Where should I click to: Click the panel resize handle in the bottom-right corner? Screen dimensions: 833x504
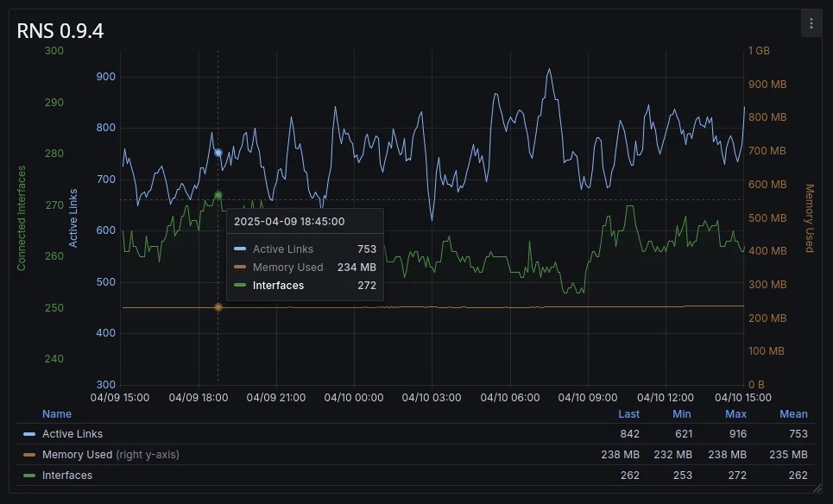[x=817, y=488]
